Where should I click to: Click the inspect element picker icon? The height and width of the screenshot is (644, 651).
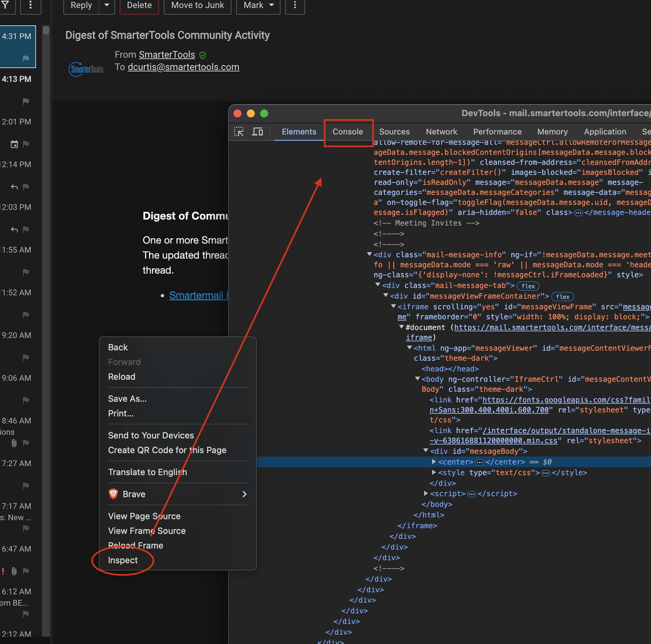coord(239,131)
